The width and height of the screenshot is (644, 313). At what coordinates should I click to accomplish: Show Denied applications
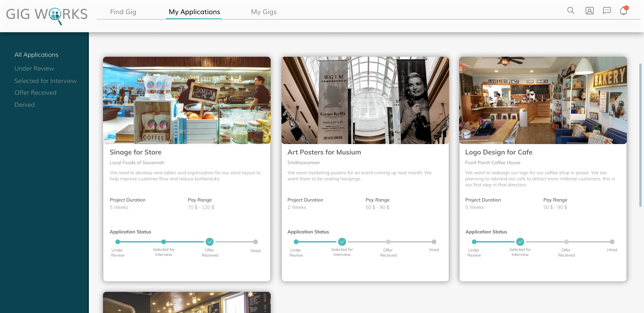tap(24, 105)
